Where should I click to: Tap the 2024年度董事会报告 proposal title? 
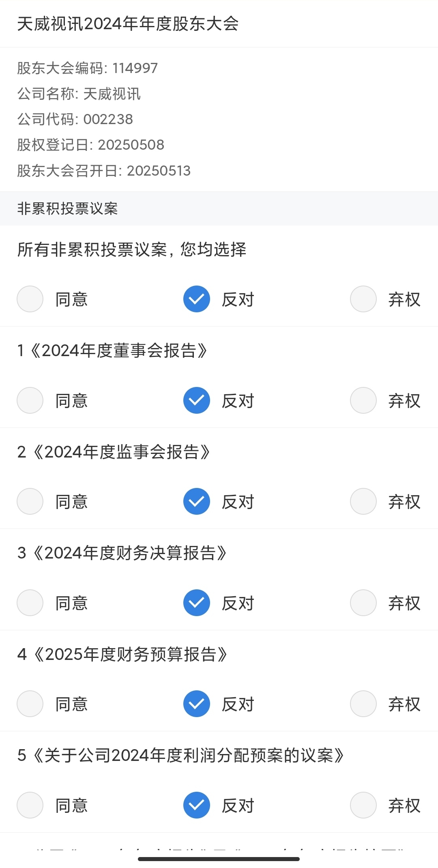pos(113,350)
